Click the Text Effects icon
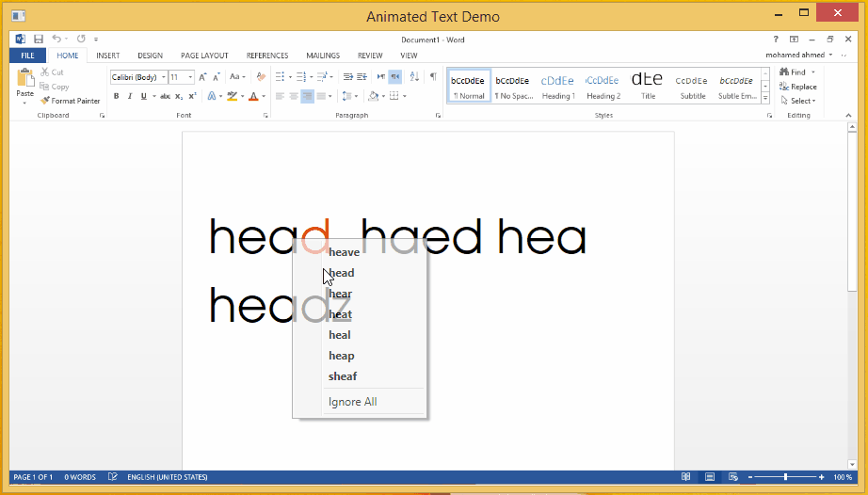This screenshot has width=868, height=495. click(212, 96)
